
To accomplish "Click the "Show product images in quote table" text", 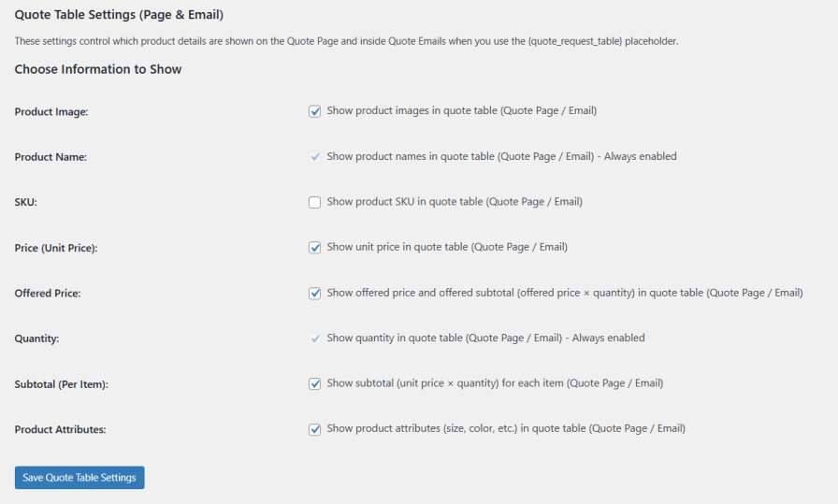I will tap(461, 111).
